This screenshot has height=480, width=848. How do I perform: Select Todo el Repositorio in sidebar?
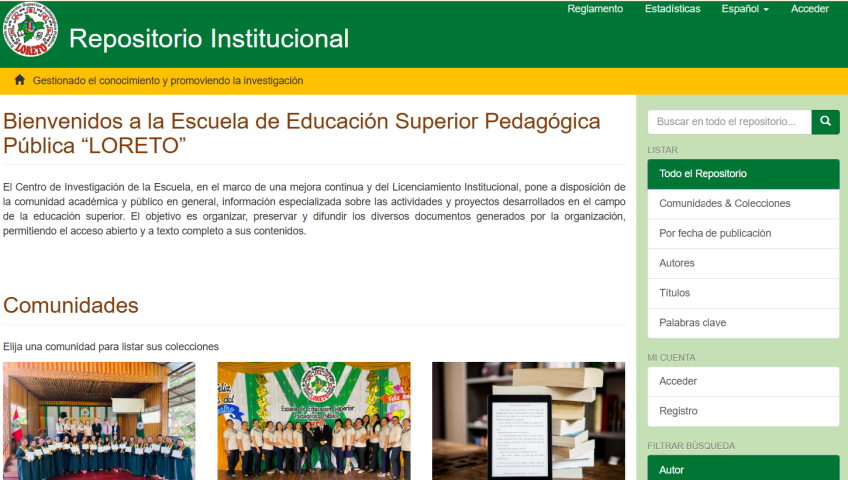click(x=743, y=174)
